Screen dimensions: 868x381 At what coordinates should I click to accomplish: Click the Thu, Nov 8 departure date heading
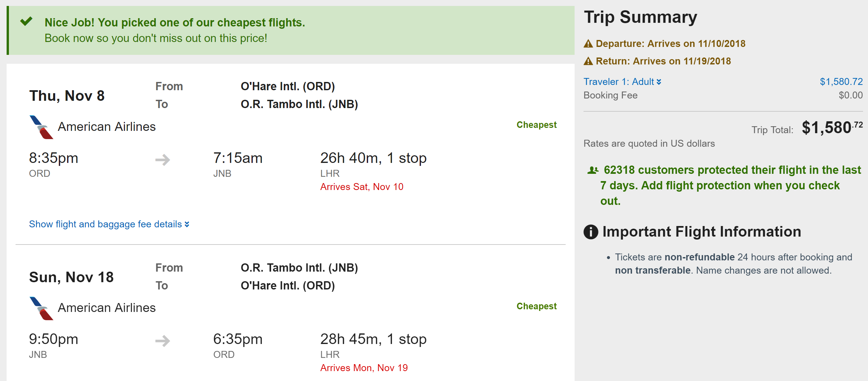[x=67, y=96]
